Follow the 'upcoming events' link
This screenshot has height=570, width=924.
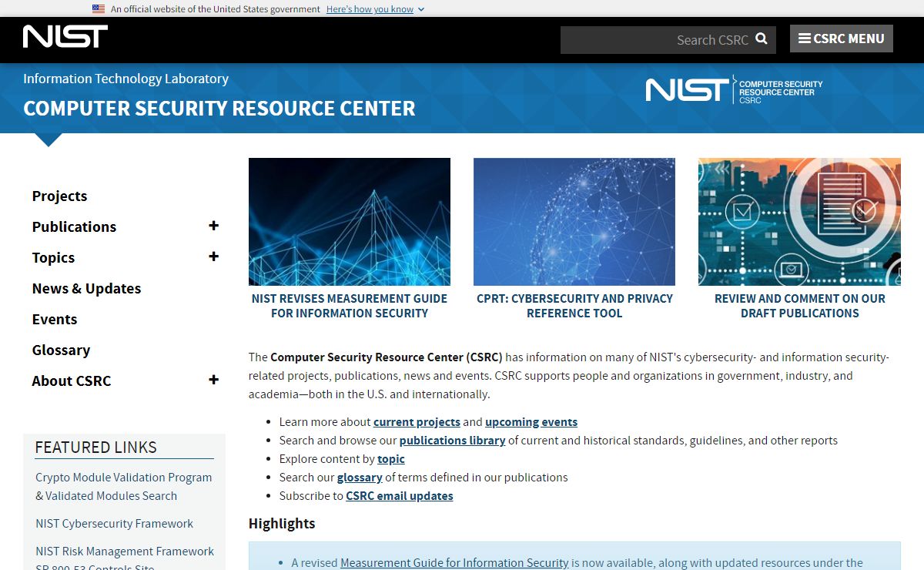[531, 422]
